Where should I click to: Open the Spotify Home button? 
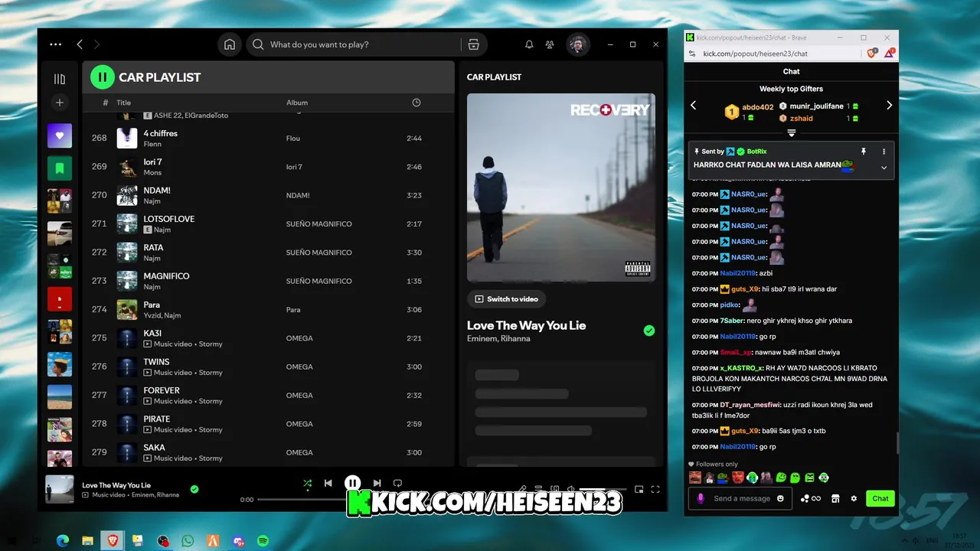coord(229,44)
